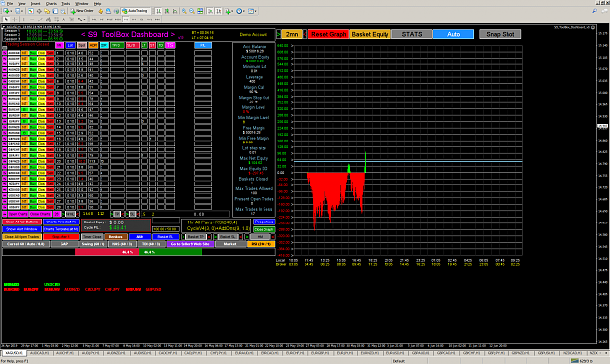Expand the New Chart dropdown arrow
610x364 pixels.
pyautogui.click(x=11, y=11)
